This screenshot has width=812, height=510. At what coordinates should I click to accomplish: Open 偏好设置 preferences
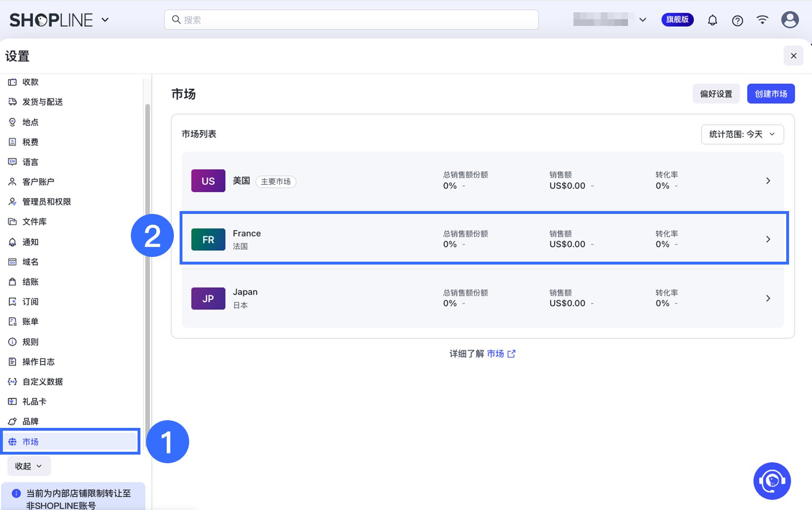[x=716, y=94]
